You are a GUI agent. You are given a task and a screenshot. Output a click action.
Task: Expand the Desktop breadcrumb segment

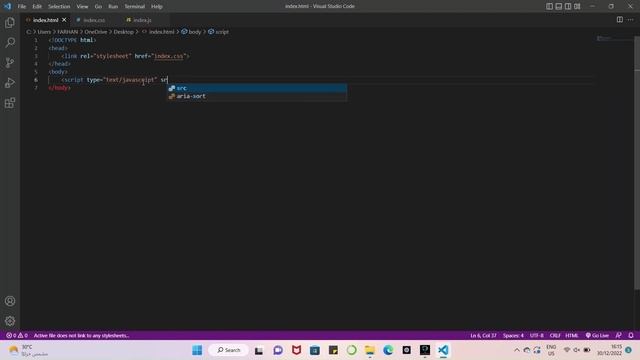(123, 32)
